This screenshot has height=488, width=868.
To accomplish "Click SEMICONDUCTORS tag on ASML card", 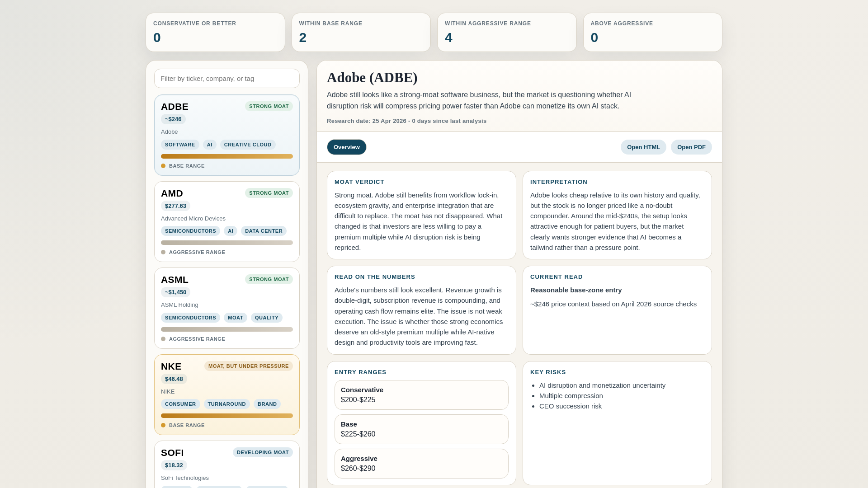I will pyautogui.click(x=190, y=318).
